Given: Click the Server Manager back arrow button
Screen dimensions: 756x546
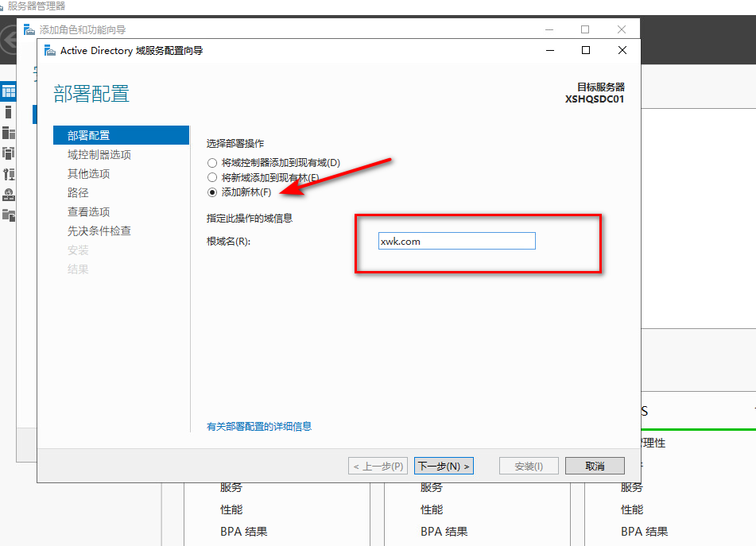Looking at the screenshot, I should pyautogui.click(x=8, y=40).
